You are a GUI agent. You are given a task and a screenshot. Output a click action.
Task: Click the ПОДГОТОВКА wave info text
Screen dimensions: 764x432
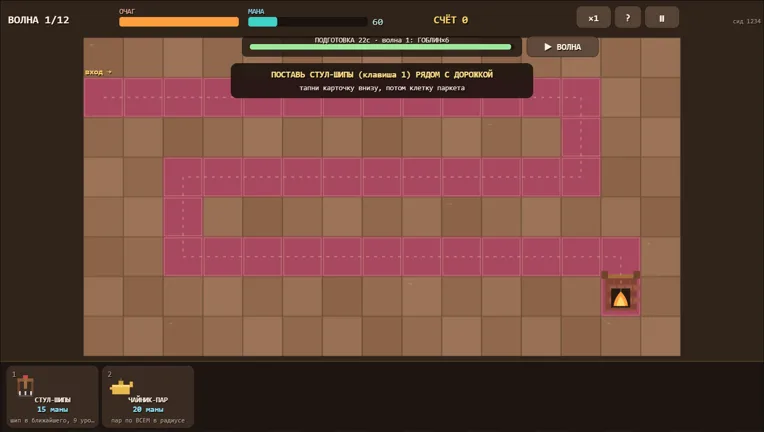pyautogui.click(x=382, y=40)
